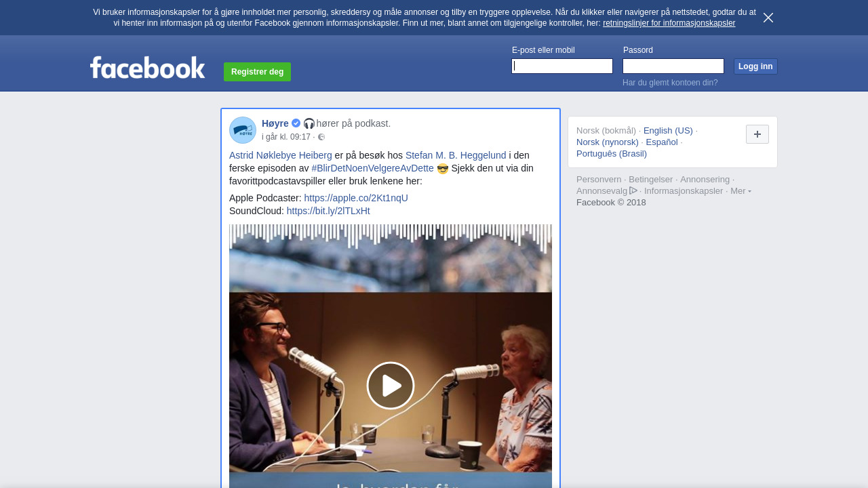868x488 pixels.
Task: Click the Registrer deg button
Action: pos(257,72)
